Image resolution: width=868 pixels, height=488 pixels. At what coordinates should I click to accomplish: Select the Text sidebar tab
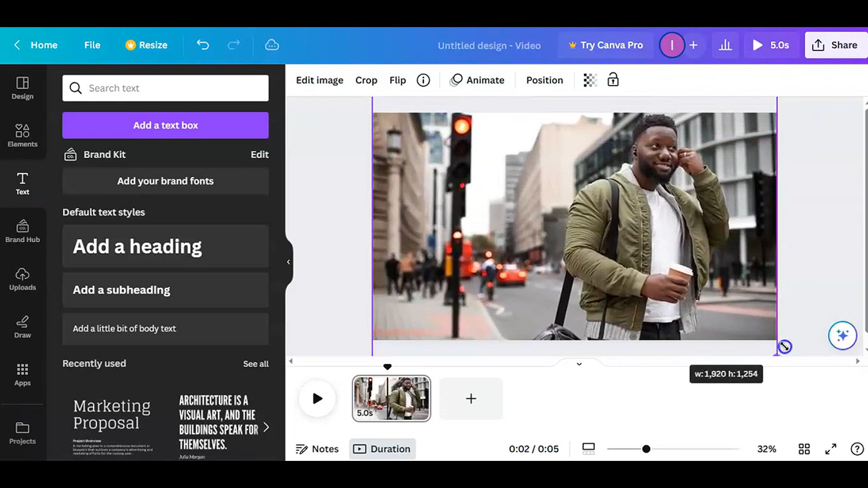pyautogui.click(x=22, y=183)
